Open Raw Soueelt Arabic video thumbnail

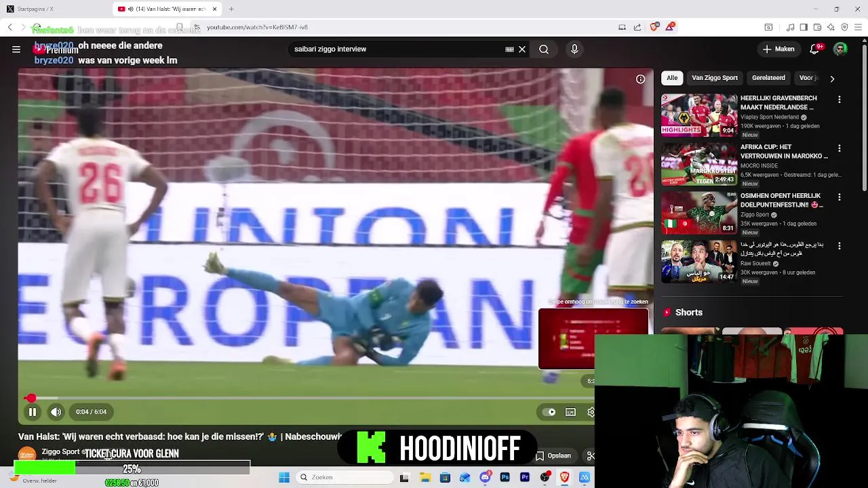click(699, 262)
